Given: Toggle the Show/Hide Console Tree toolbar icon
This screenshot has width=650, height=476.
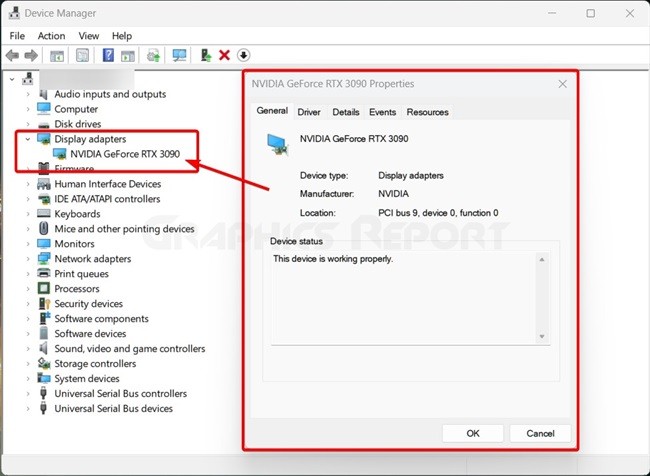Looking at the screenshot, I should (57, 55).
